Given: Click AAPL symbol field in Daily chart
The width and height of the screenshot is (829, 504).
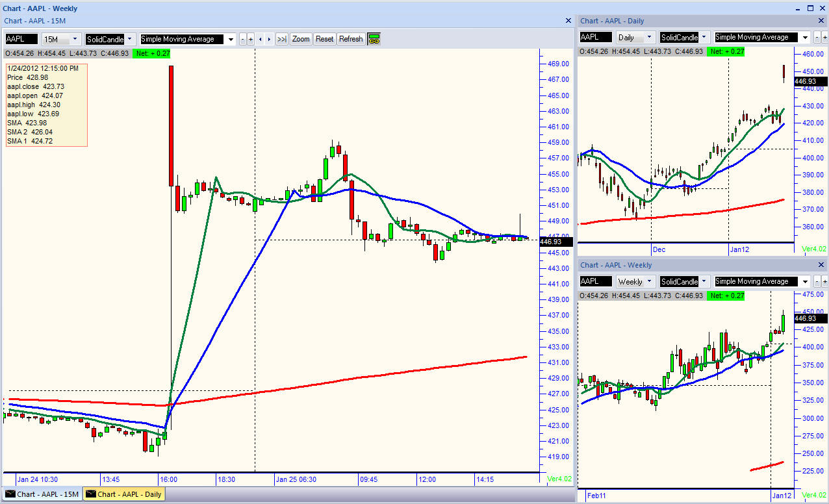Looking at the screenshot, I should pyautogui.click(x=596, y=37).
